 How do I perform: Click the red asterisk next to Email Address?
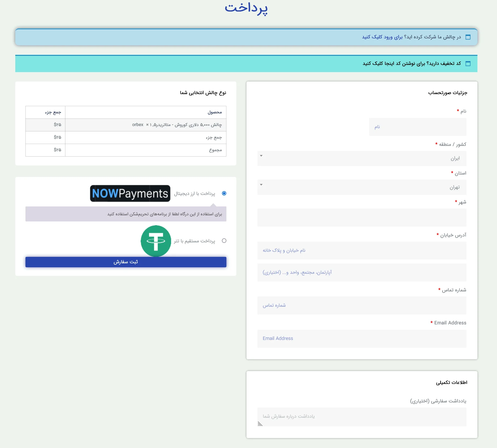[x=431, y=323]
